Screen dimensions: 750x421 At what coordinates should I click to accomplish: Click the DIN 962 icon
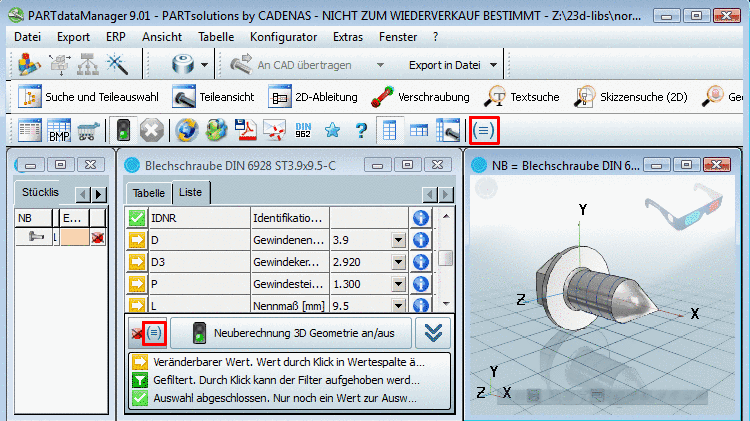point(303,130)
